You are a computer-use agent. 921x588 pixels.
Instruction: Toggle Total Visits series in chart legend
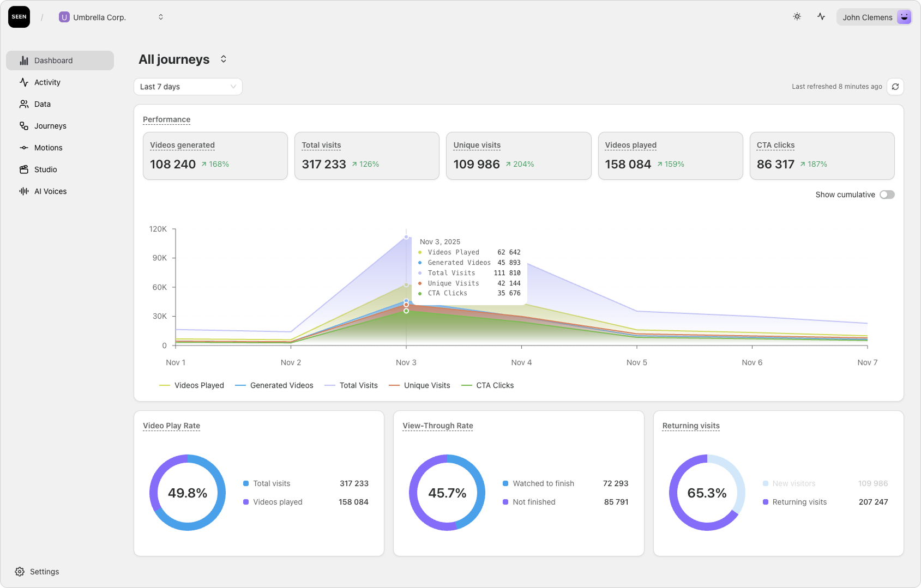351,385
